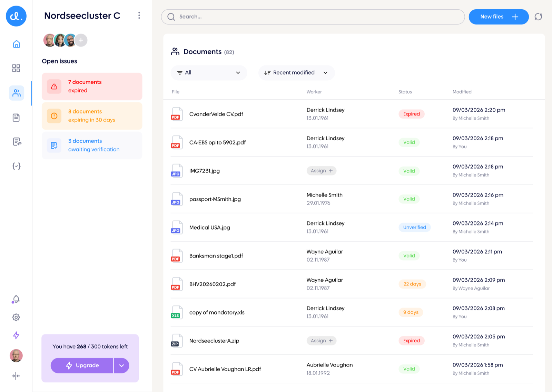The image size is (552, 392).
Task: Open file CV Aubrielle Vaughan LR.pdf
Action: point(225,369)
